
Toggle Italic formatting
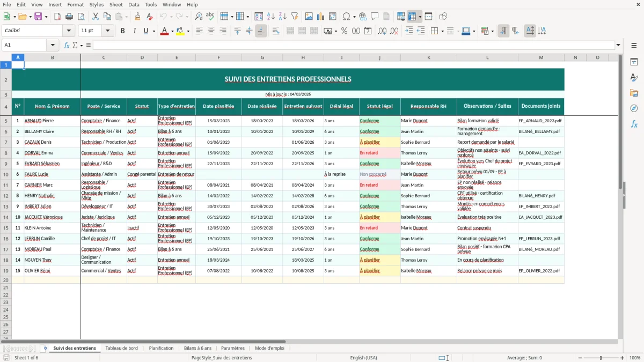134,31
